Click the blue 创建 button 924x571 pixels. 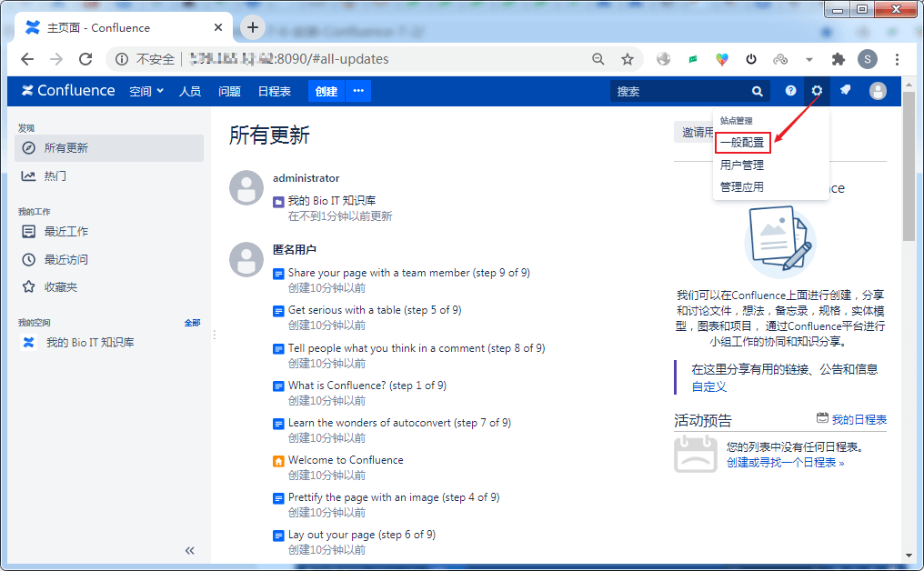tap(326, 91)
